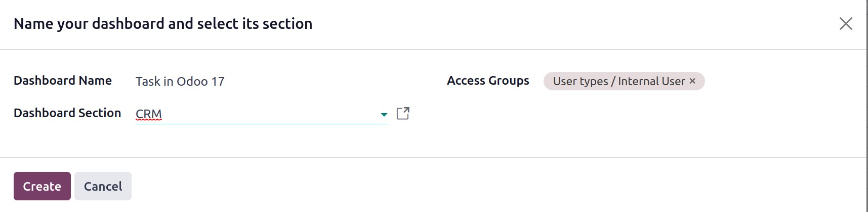Click the 'Name your dashboard' dialog title

point(163,24)
